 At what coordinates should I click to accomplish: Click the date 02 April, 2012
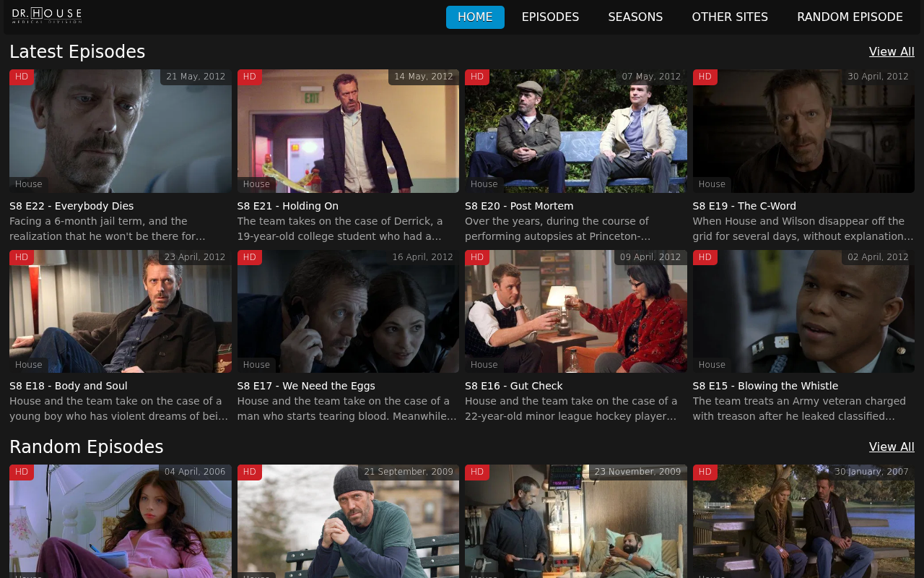pos(878,258)
